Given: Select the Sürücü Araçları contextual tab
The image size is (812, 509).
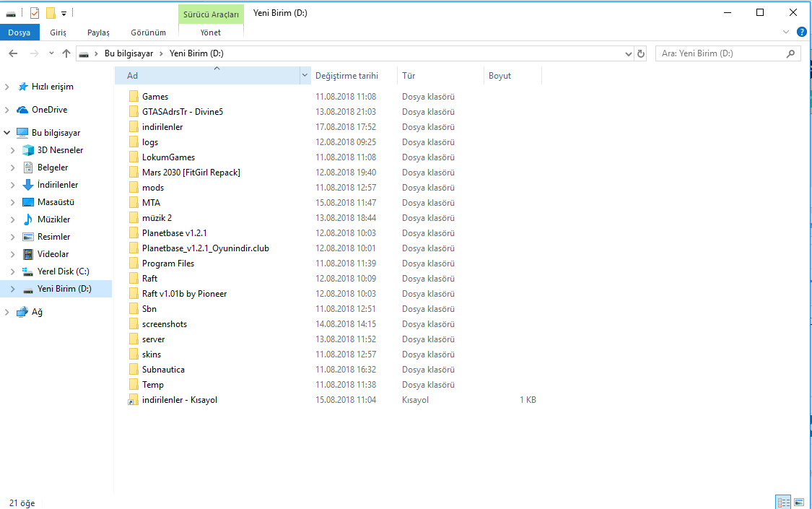Looking at the screenshot, I should tap(211, 14).
